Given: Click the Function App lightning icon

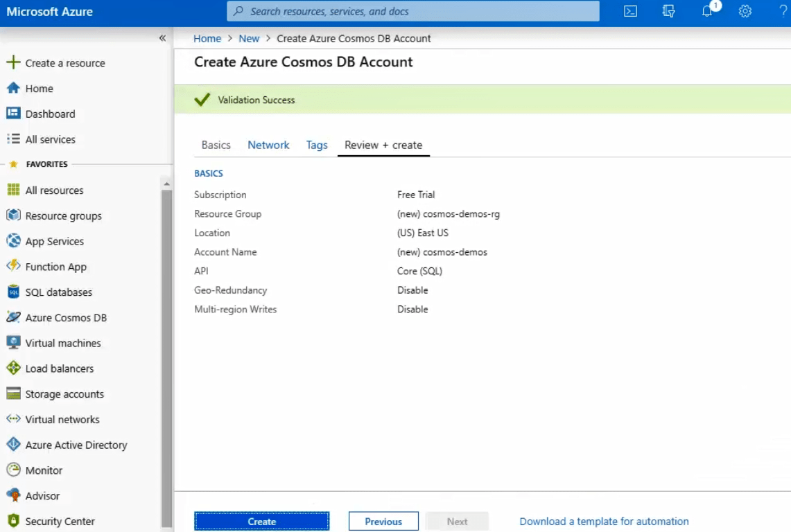Looking at the screenshot, I should 13,267.
